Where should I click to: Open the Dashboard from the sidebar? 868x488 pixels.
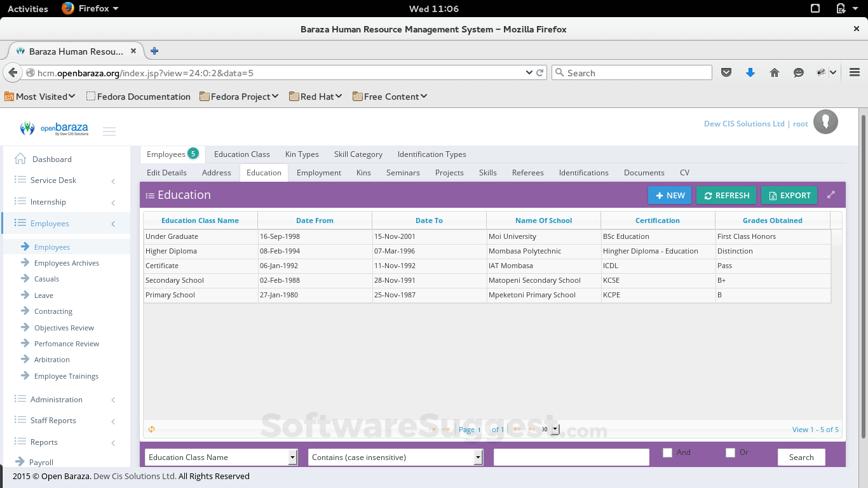click(52, 159)
